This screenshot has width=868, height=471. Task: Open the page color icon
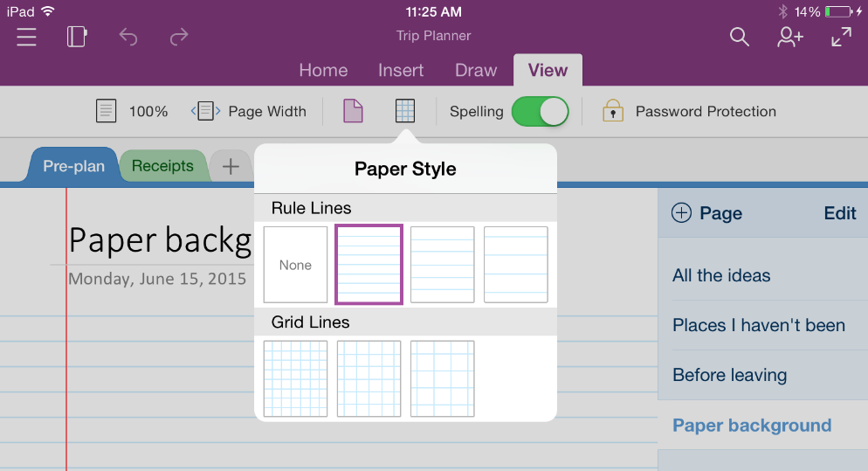pyautogui.click(x=353, y=111)
